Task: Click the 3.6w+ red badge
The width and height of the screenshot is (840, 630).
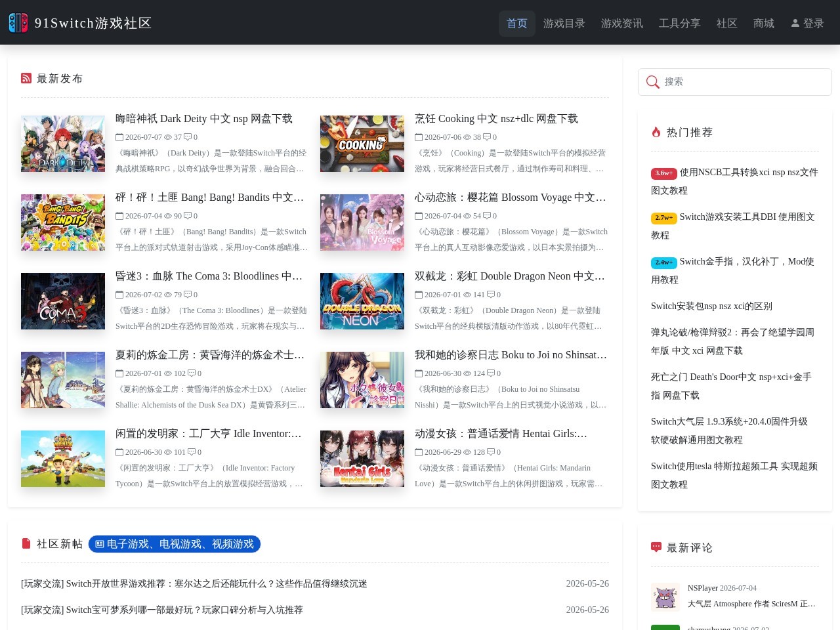Action: tap(663, 173)
